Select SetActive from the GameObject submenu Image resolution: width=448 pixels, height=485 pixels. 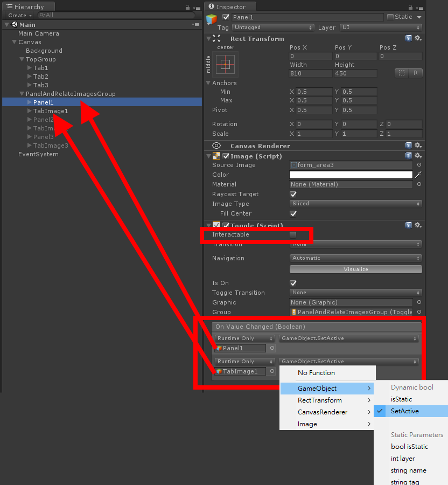(x=406, y=411)
